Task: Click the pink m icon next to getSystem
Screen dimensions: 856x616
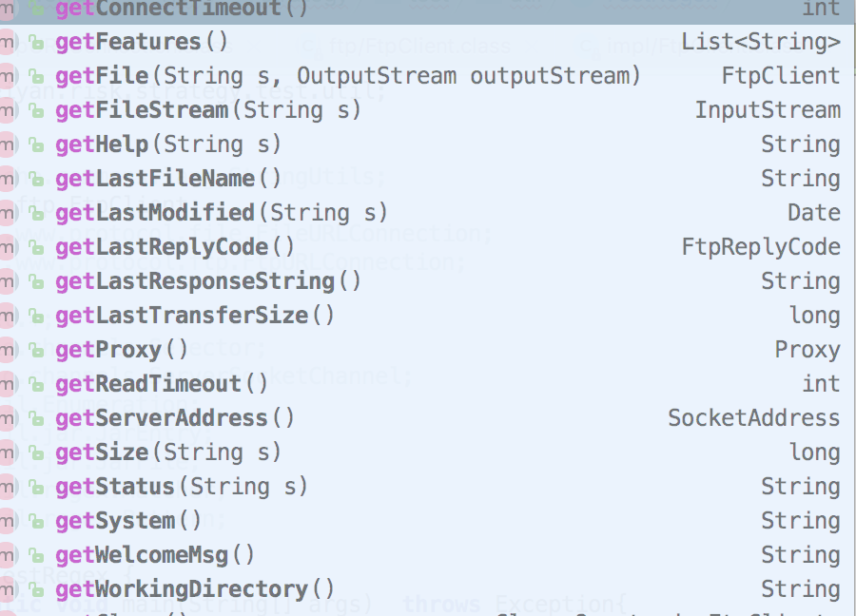Action: [8, 520]
